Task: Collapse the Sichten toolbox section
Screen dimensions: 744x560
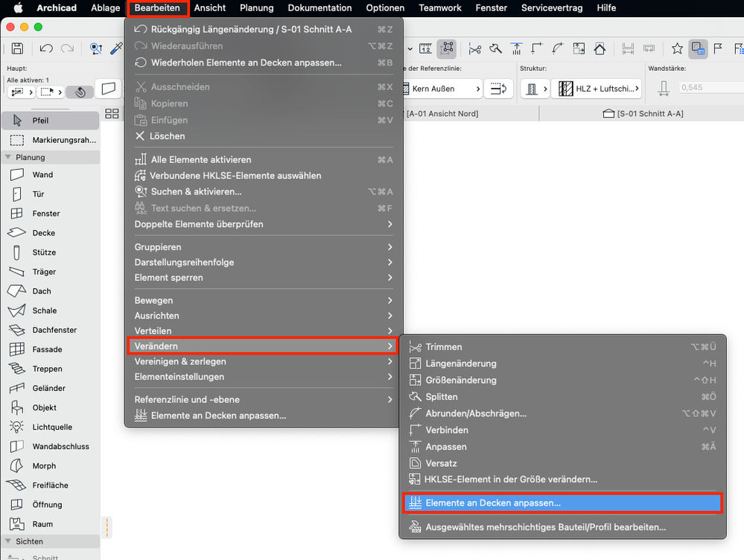Action: pos(7,541)
